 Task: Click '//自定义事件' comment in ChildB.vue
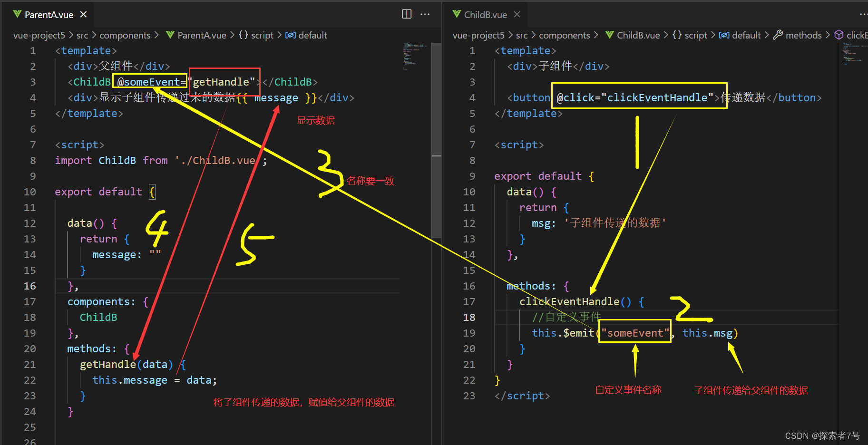tap(566, 317)
